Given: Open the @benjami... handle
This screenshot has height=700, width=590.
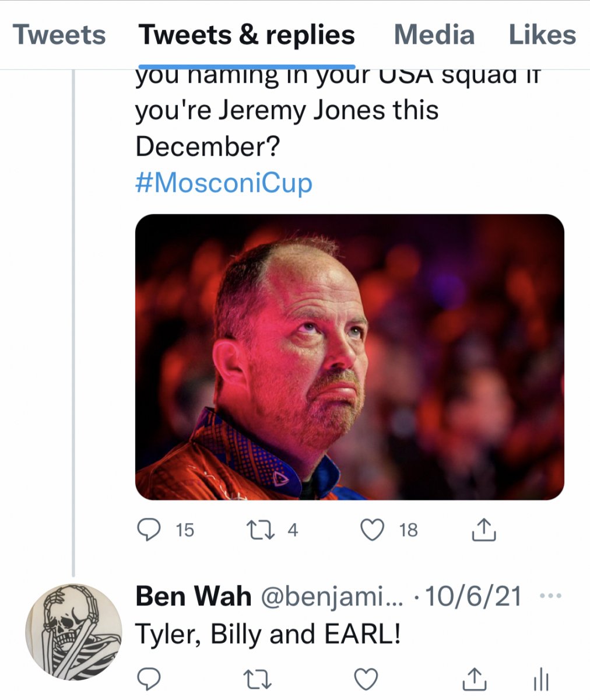Looking at the screenshot, I should point(331,597).
